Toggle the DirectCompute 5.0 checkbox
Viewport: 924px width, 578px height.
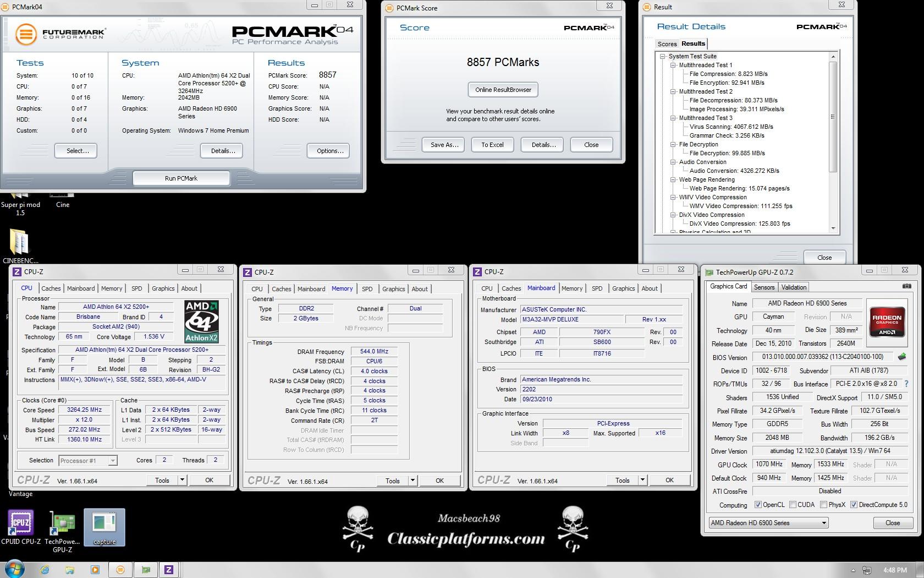854,505
